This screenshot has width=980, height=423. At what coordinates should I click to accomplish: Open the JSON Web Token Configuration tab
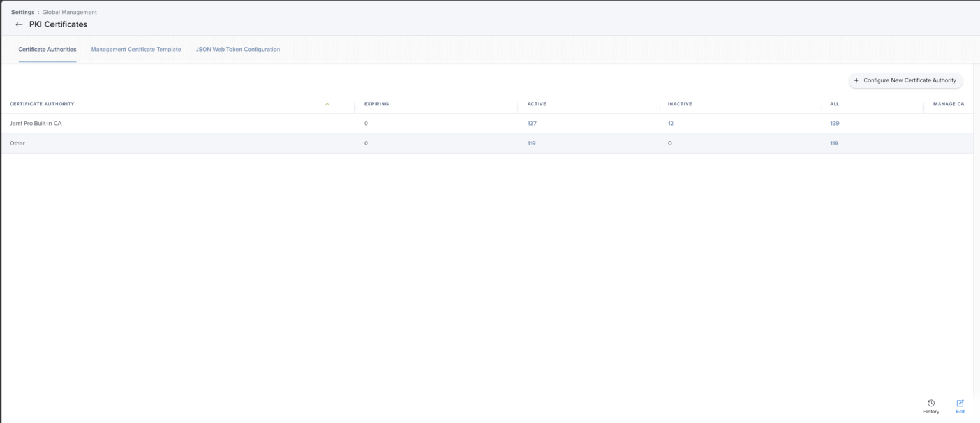[x=238, y=49]
